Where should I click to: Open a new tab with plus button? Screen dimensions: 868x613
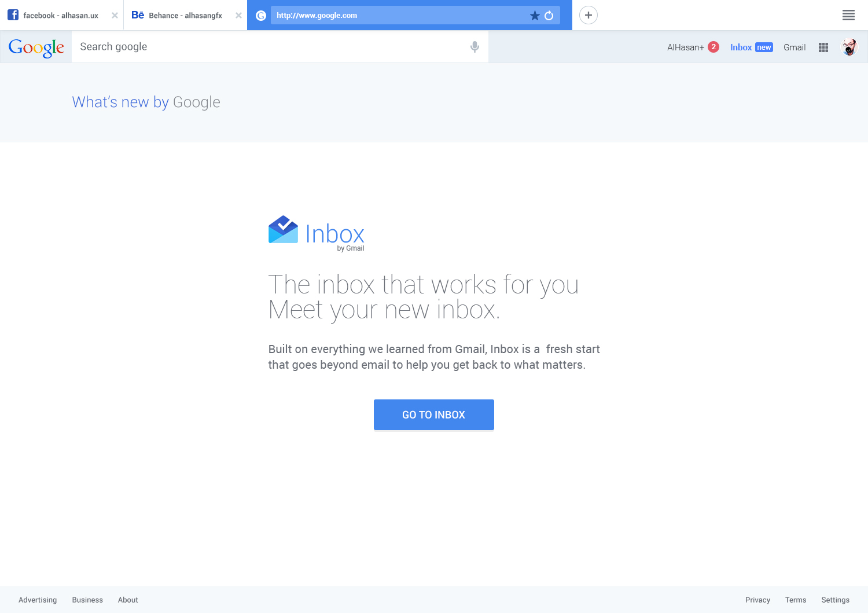[589, 15]
